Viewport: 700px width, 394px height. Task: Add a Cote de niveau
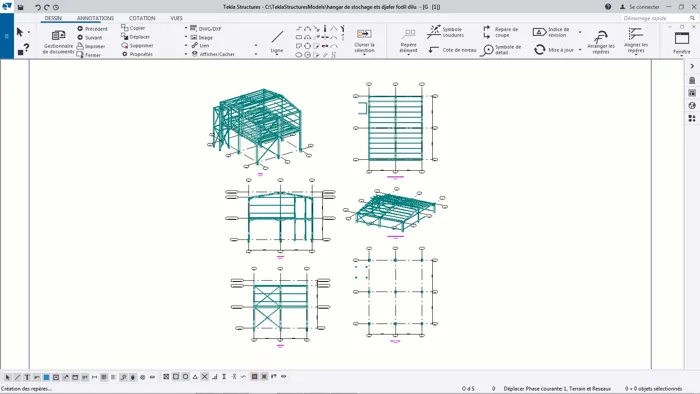pyautogui.click(x=452, y=50)
